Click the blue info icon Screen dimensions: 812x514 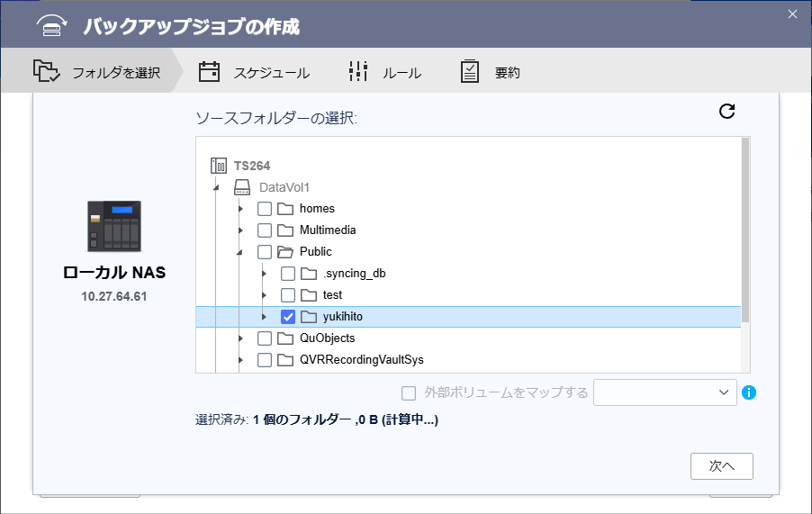[748, 392]
